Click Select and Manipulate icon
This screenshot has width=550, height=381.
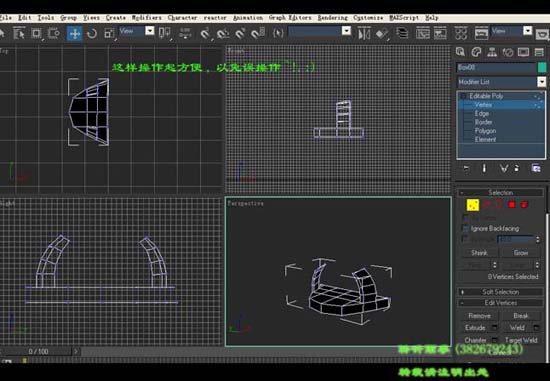(185, 33)
